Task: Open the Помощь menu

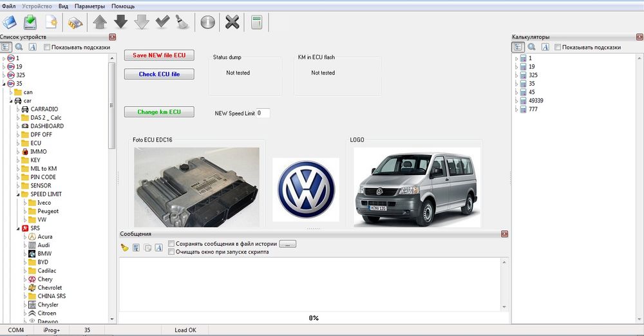Action: click(123, 6)
